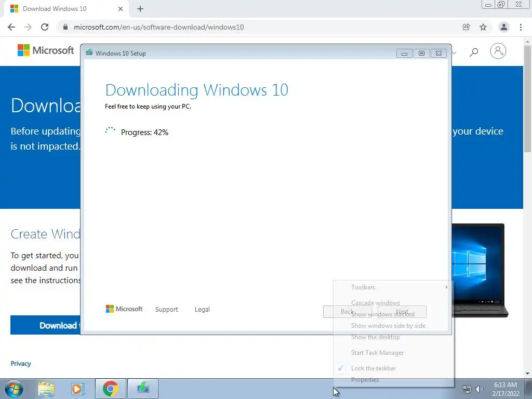This screenshot has width=532, height=399.
Task: Click the Chrome forward arrow
Action: click(x=28, y=27)
